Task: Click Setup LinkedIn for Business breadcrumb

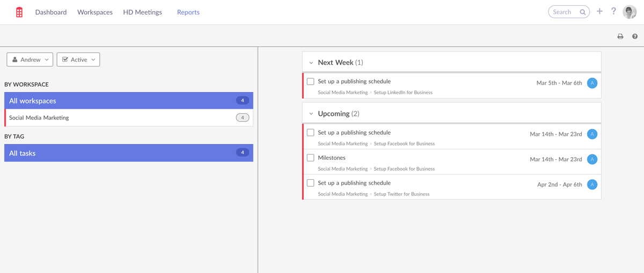Action: pyautogui.click(x=403, y=92)
